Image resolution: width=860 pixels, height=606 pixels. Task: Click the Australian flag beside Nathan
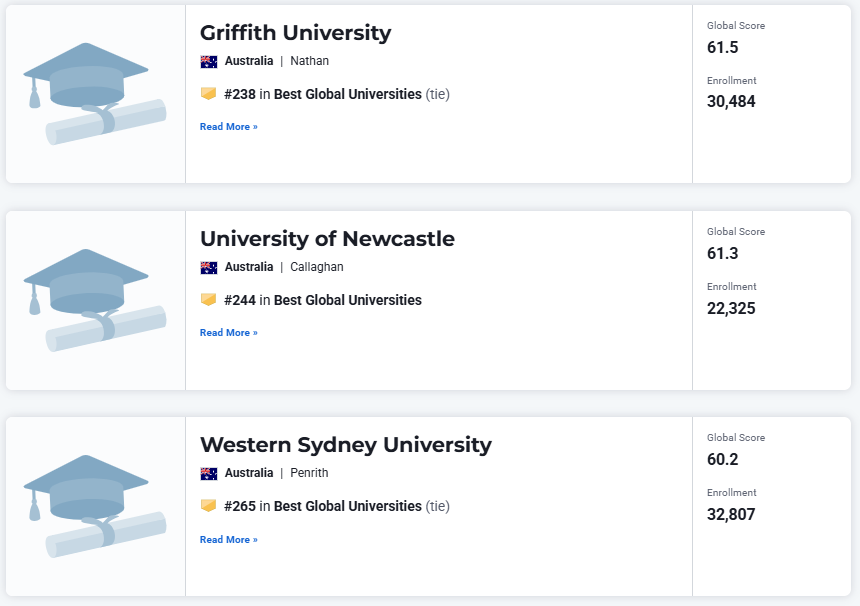pos(209,61)
